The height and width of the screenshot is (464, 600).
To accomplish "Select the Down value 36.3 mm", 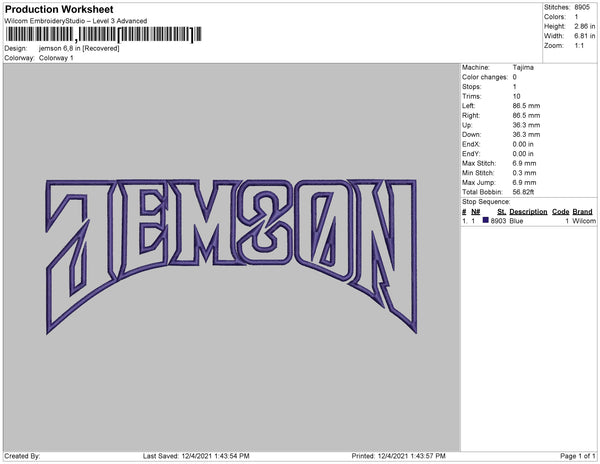I will [526, 135].
